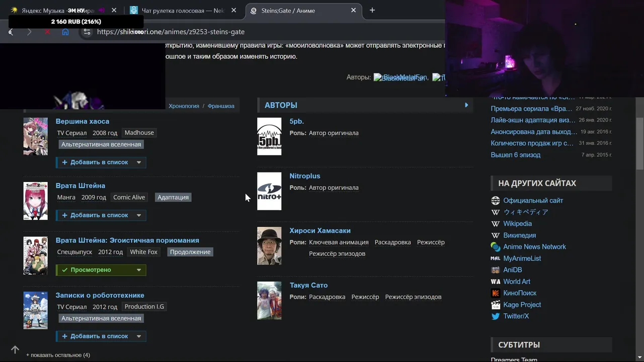Expand 'показать остальное (4)' related list
This screenshot has width=644, height=362.
[58, 355]
